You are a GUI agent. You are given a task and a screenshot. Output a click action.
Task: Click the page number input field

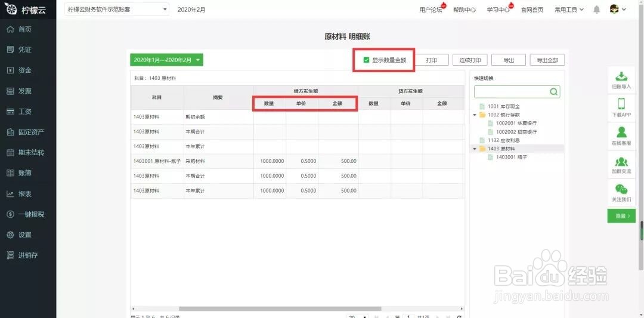(x=408, y=317)
